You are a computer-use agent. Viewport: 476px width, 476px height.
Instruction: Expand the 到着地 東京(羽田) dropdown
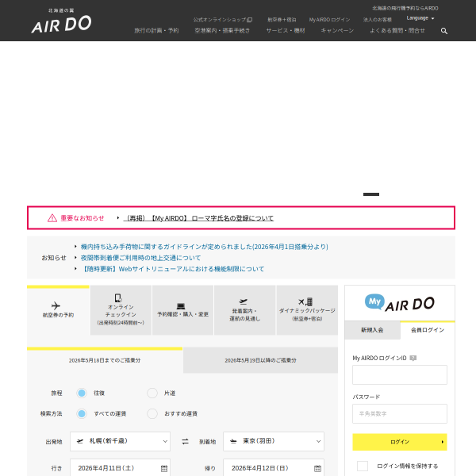274,441
